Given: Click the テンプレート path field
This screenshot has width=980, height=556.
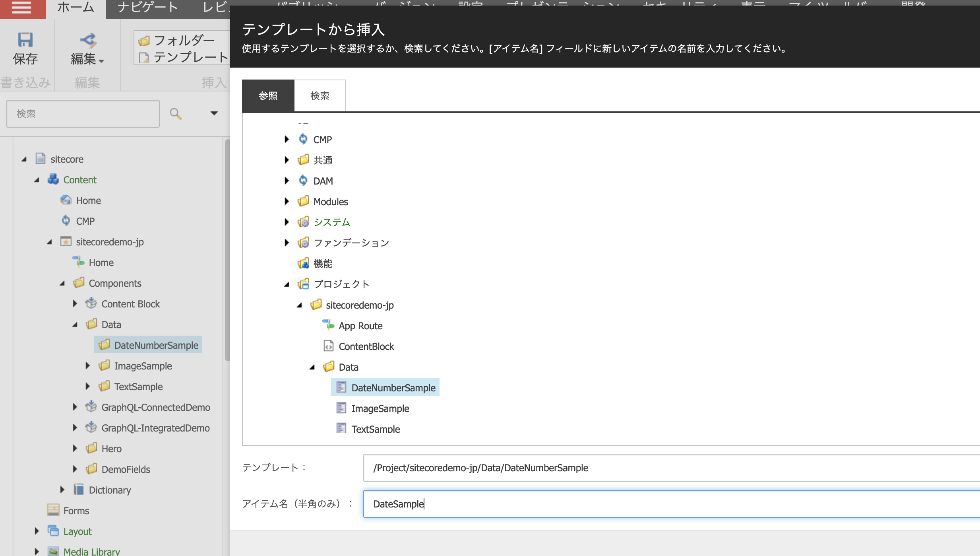Looking at the screenshot, I should [672, 468].
